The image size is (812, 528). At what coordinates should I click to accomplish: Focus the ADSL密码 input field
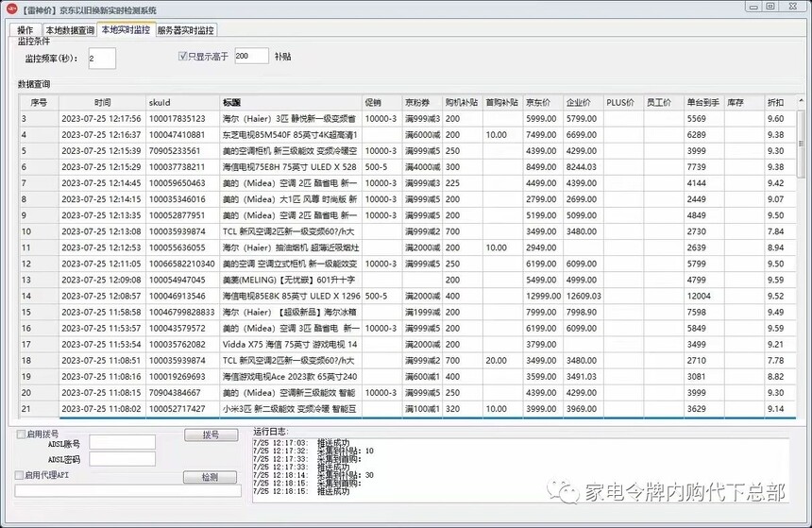[x=122, y=459]
